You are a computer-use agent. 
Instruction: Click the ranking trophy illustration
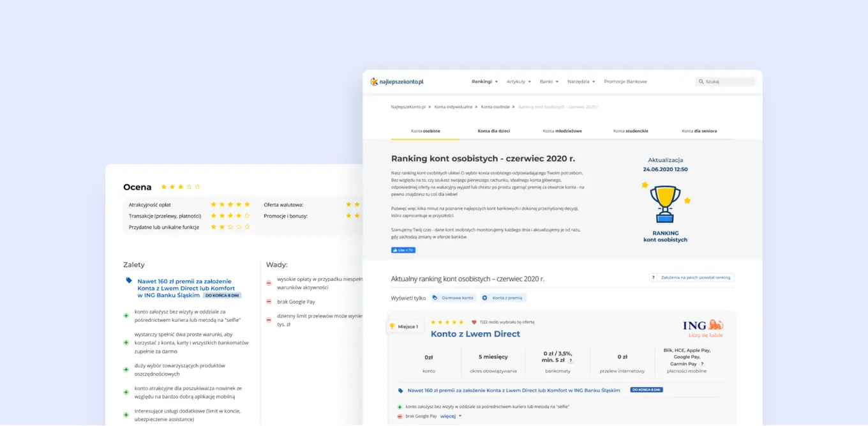(665, 204)
